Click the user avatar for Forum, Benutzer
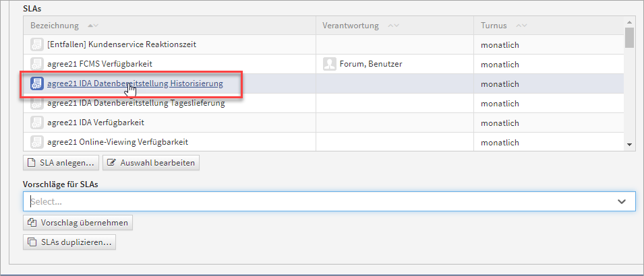This screenshot has height=276, width=644. click(330, 64)
